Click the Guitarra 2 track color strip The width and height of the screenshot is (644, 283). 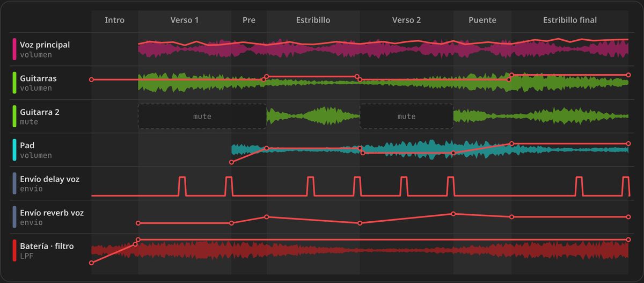(14, 116)
